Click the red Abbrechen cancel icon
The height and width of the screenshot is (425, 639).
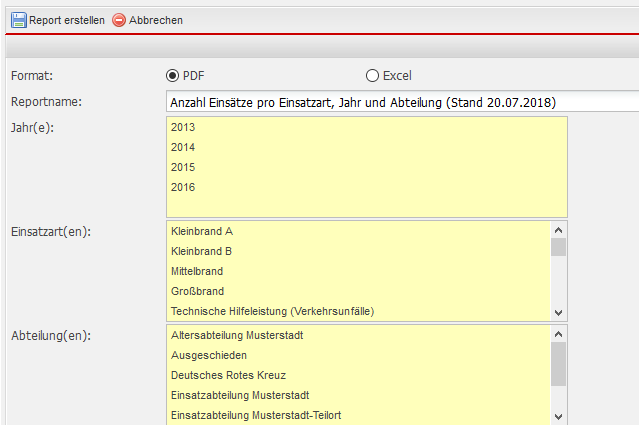click(x=119, y=20)
